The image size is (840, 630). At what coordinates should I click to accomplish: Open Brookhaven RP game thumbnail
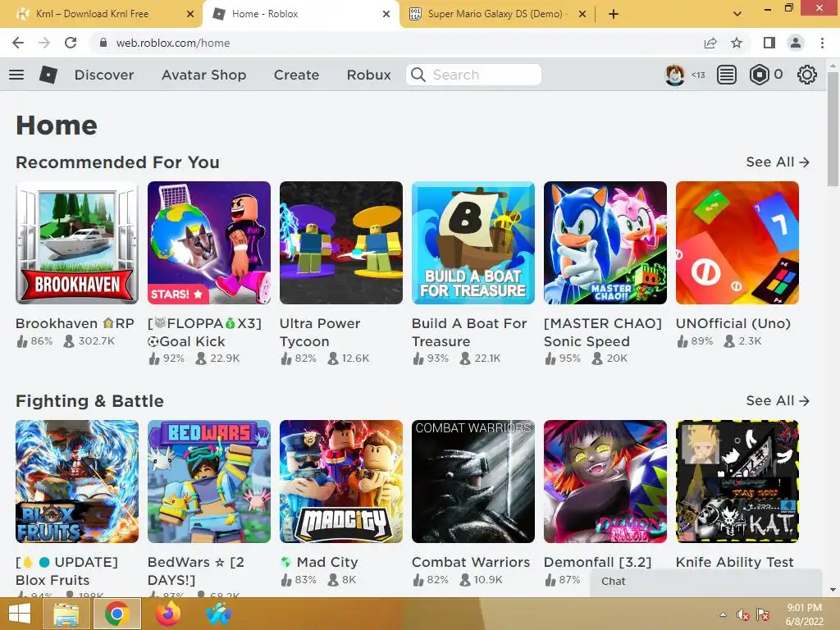(x=77, y=243)
